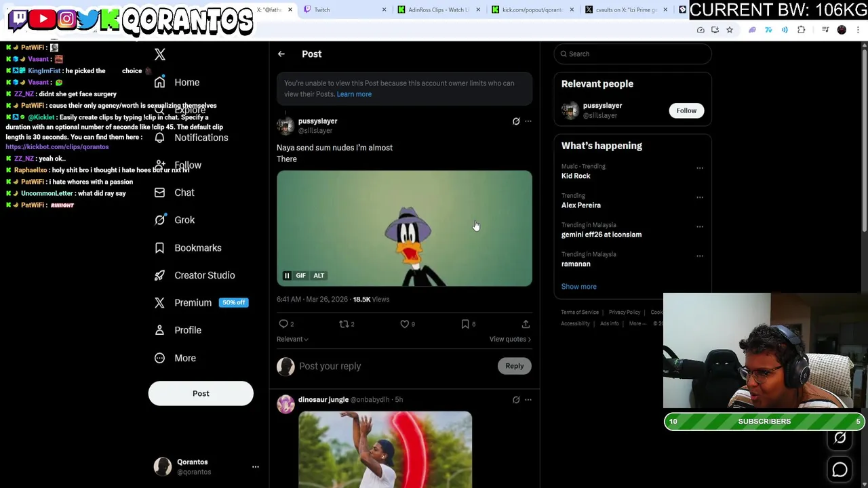Open the floating messages chat icon
The image size is (868, 488).
tap(840, 470)
